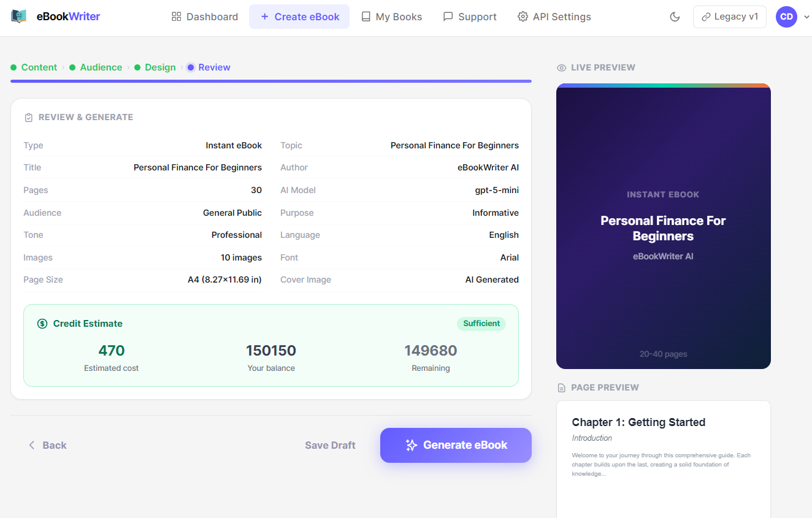Click the Introduction subtitle in page preview
This screenshot has width=812, height=518.
point(592,438)
